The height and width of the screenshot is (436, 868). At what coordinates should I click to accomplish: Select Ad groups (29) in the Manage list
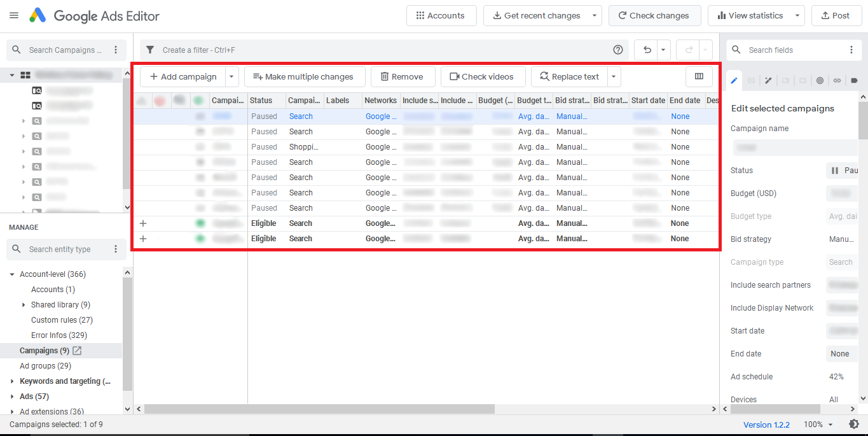coord(45,366)
